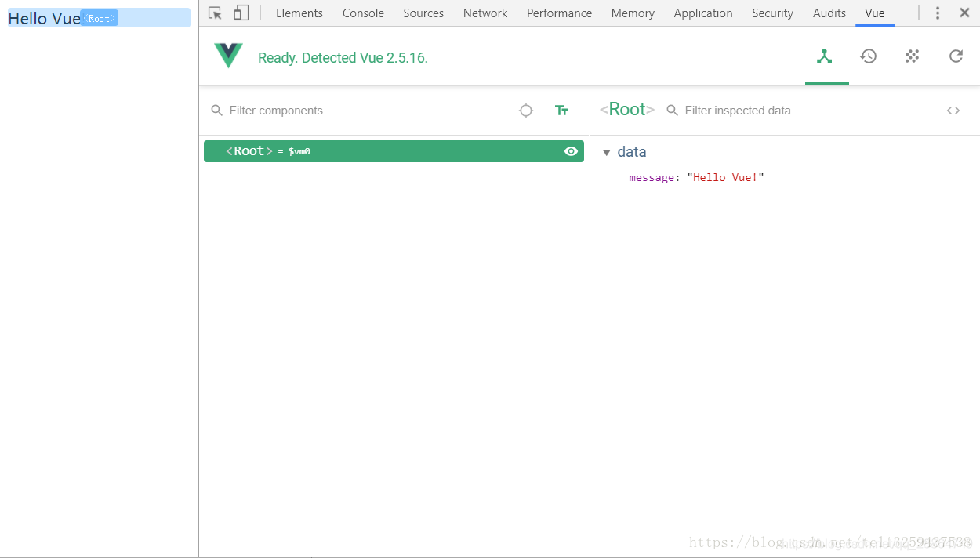Open the Network panel

pos(485,13)
